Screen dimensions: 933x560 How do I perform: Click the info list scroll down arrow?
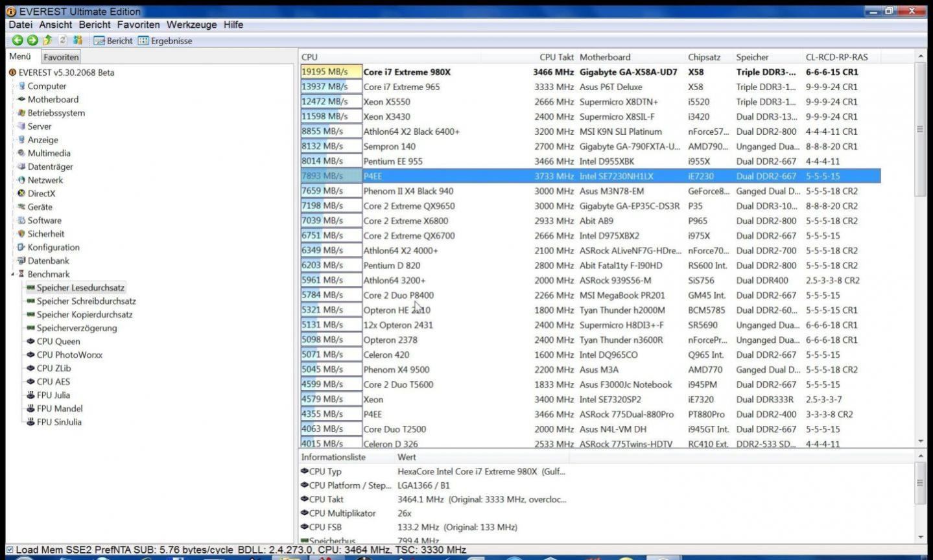tap(921, 537)
